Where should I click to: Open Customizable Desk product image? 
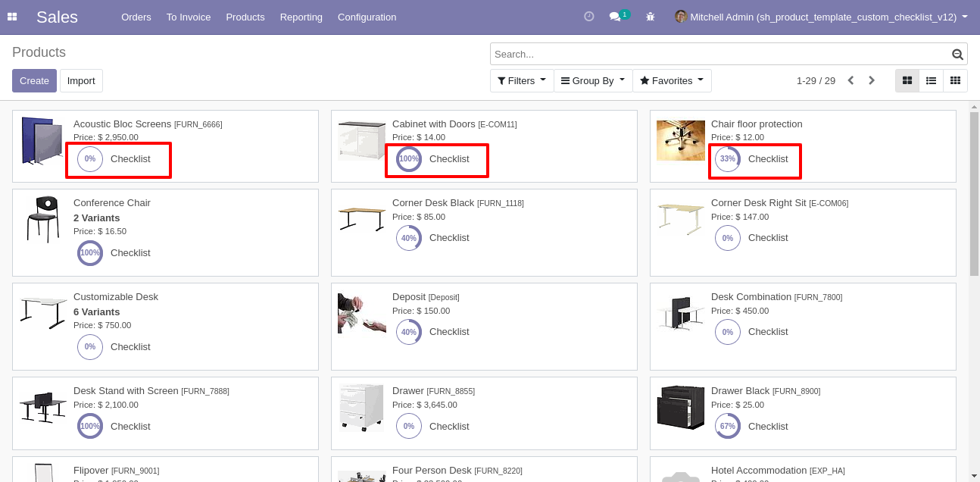(43, 313)
